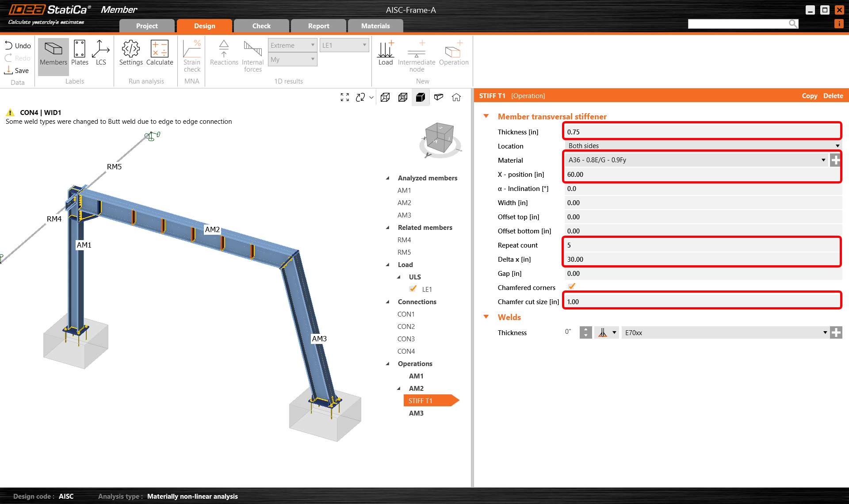Click the Delete operation link
The image size is (849, 504).
(833, 96)
